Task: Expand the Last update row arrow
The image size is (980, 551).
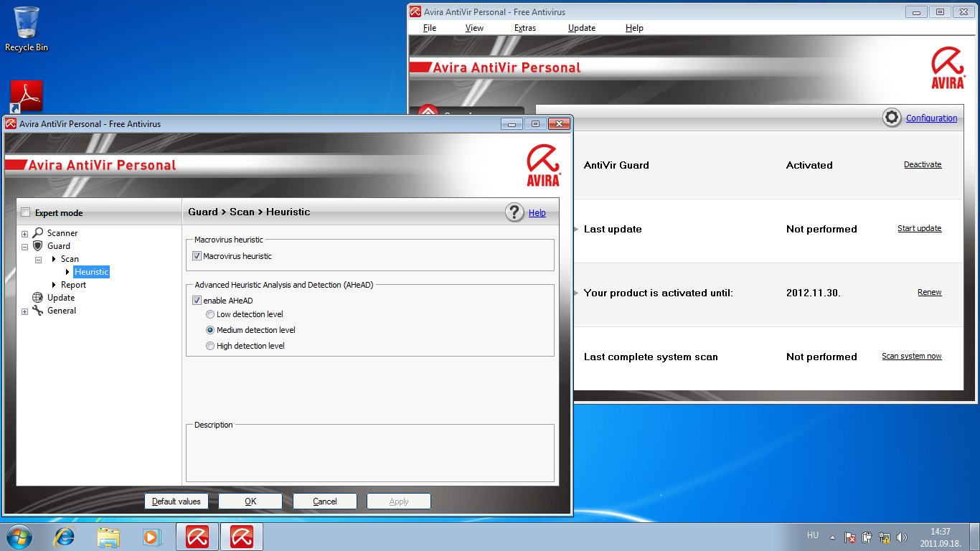Action: 575,229
